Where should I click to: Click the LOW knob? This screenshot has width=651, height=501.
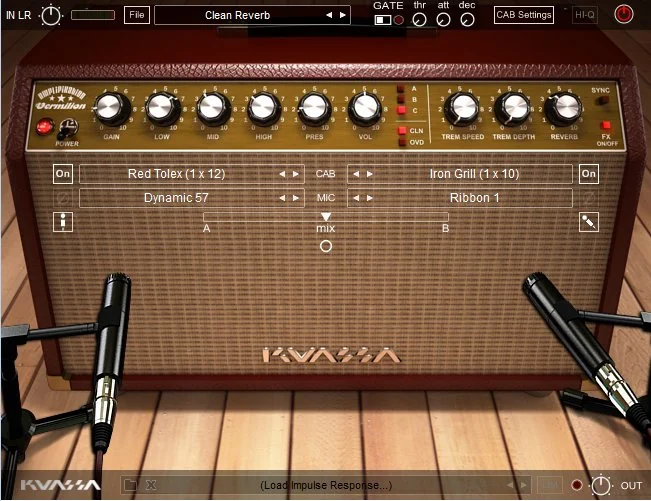coord(162,108)
